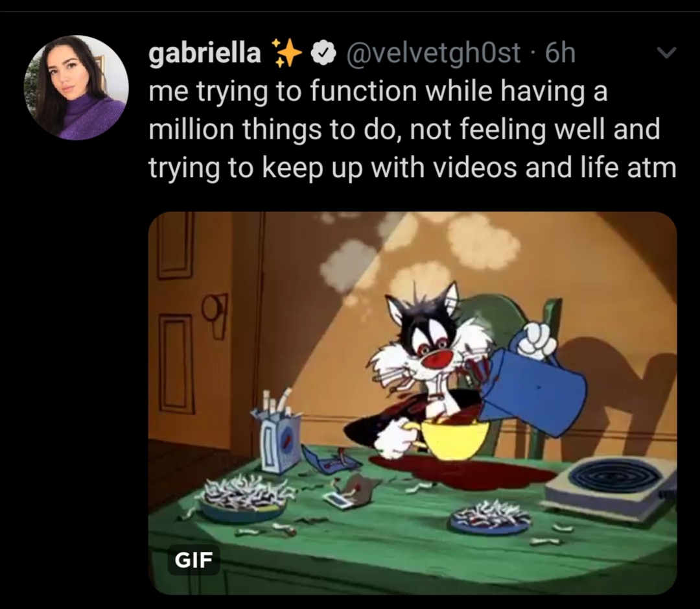This screenshot has width=700, height=609.
Task: Click the yellow cup in the GIF
Action: 451,439
